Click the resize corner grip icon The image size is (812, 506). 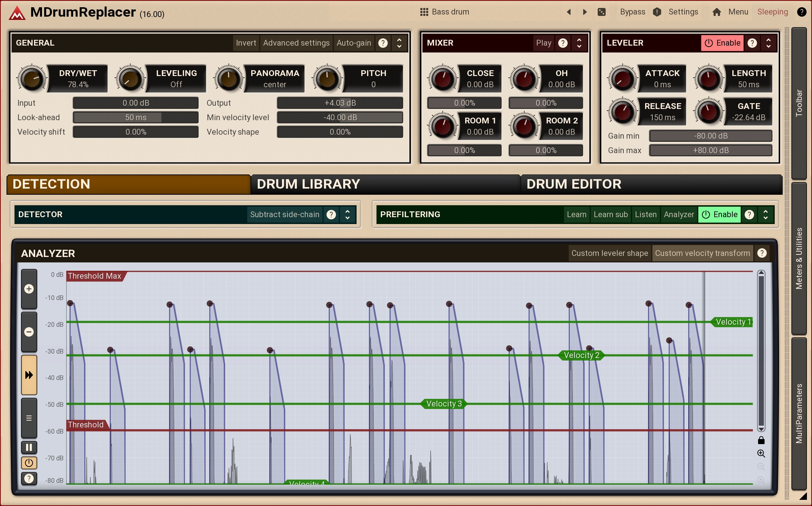click(803, 496)
